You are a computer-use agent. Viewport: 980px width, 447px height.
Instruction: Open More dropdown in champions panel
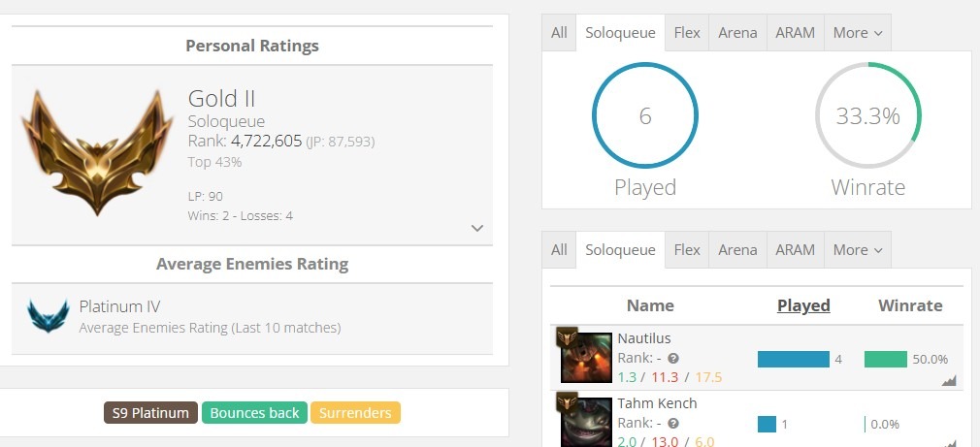coord(858,250)
